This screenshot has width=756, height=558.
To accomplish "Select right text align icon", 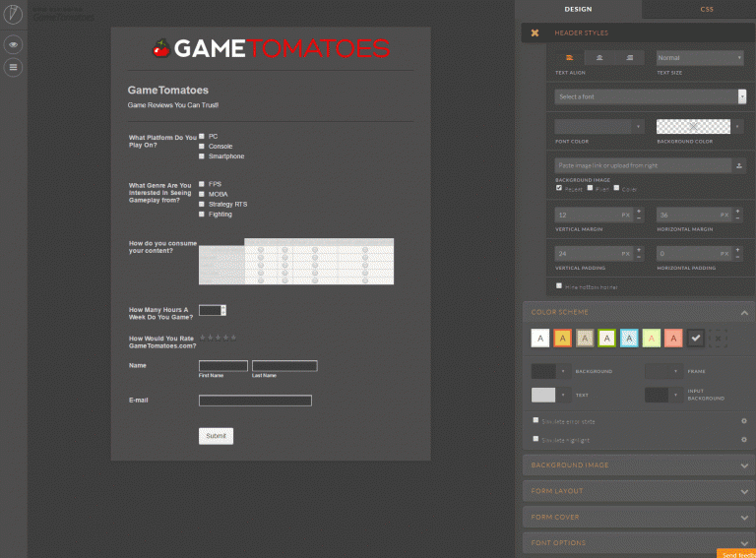I will (629, 58).
